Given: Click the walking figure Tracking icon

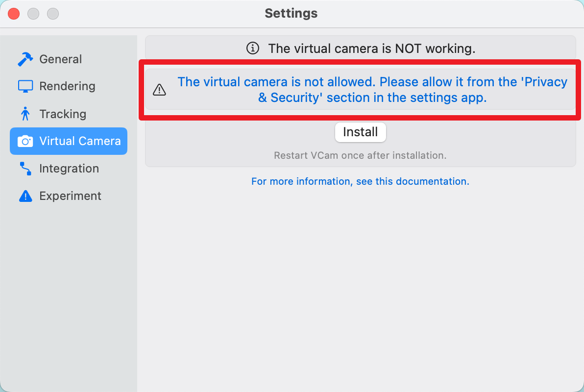Looking at the screenshot, I should tap(25, 114).
